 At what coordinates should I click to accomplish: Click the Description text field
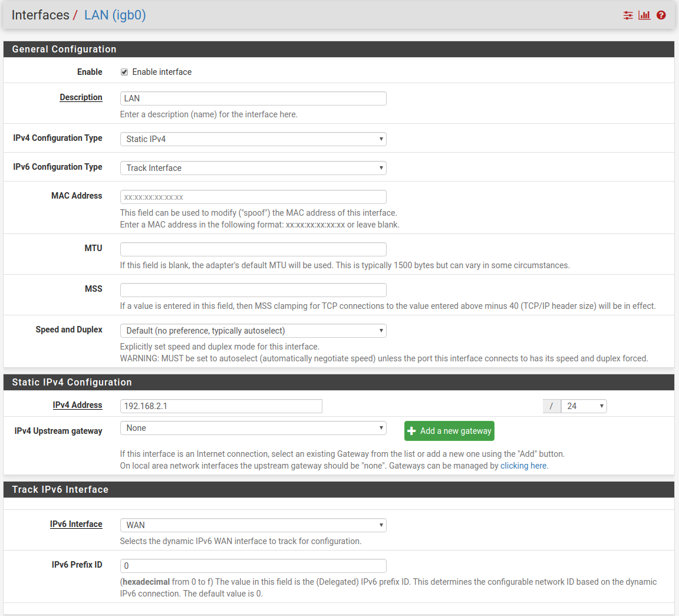(x=253, y=98)
